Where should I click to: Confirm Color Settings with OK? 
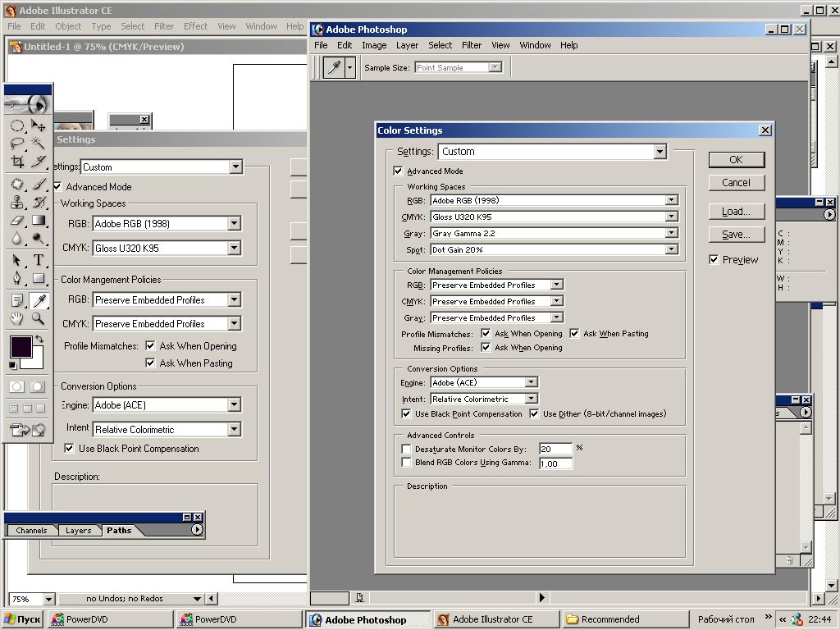pos(736,160)
